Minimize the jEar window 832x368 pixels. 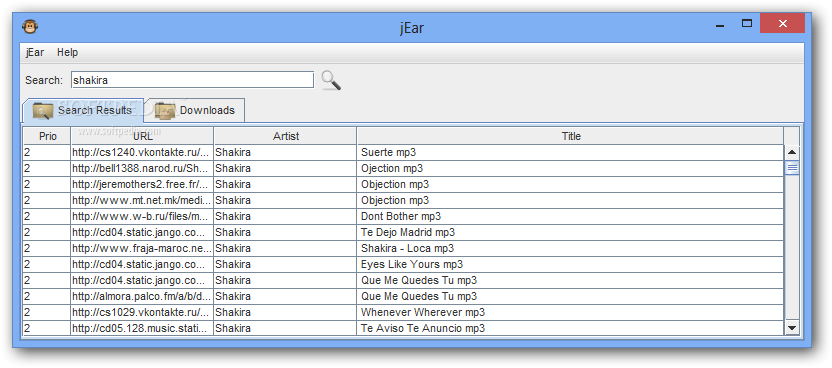720,24
